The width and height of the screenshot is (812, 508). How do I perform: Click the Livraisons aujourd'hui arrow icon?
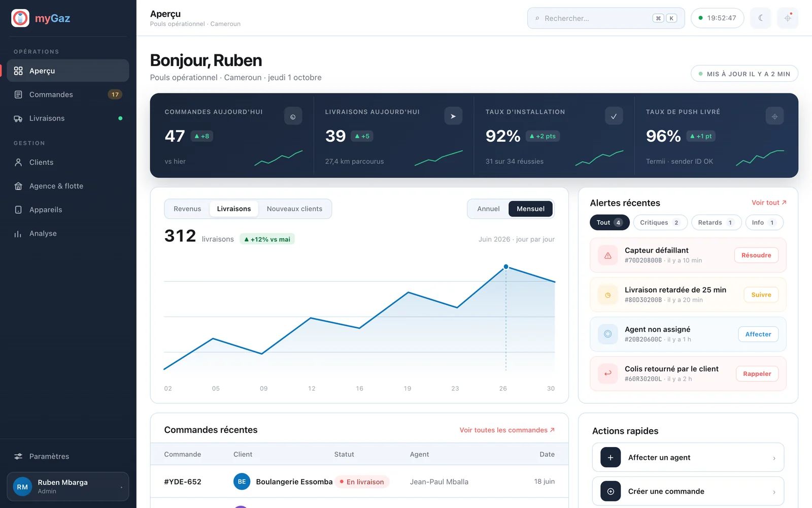coord(453,116)
